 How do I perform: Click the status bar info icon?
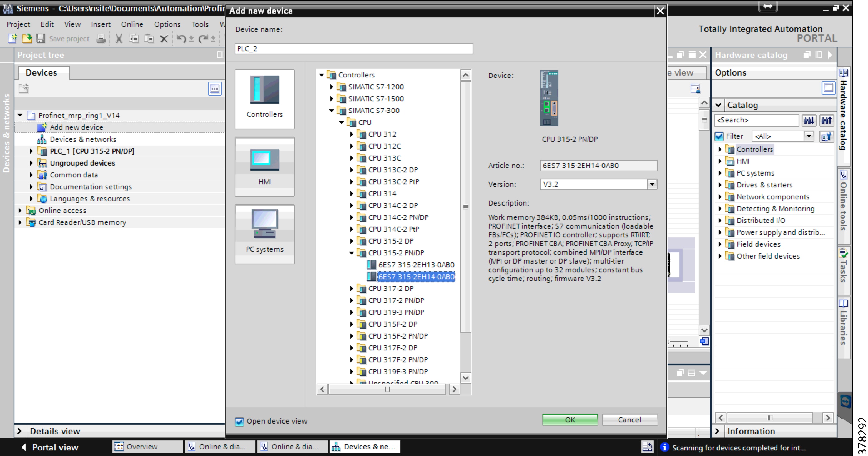click(x=664, y=447)
